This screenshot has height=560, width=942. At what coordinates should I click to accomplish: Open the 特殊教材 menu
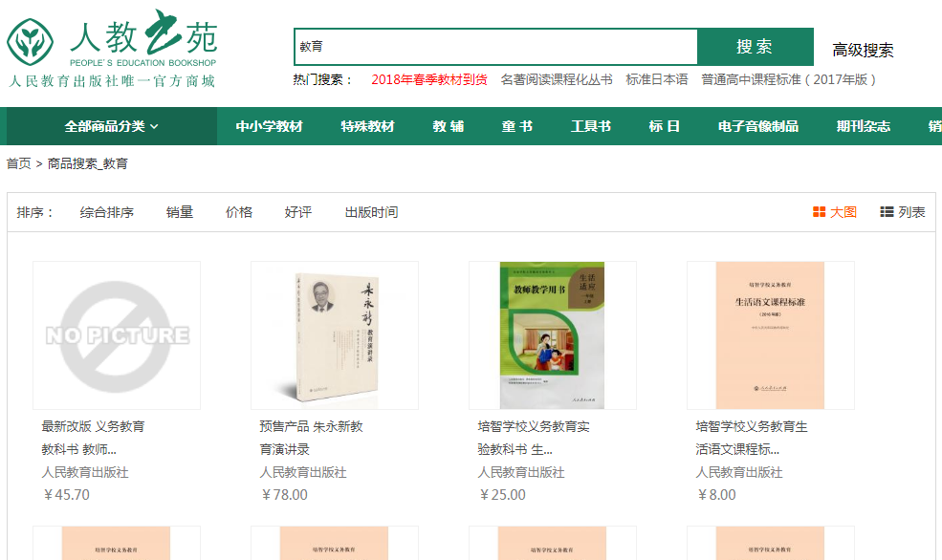(x=367, y=127)
